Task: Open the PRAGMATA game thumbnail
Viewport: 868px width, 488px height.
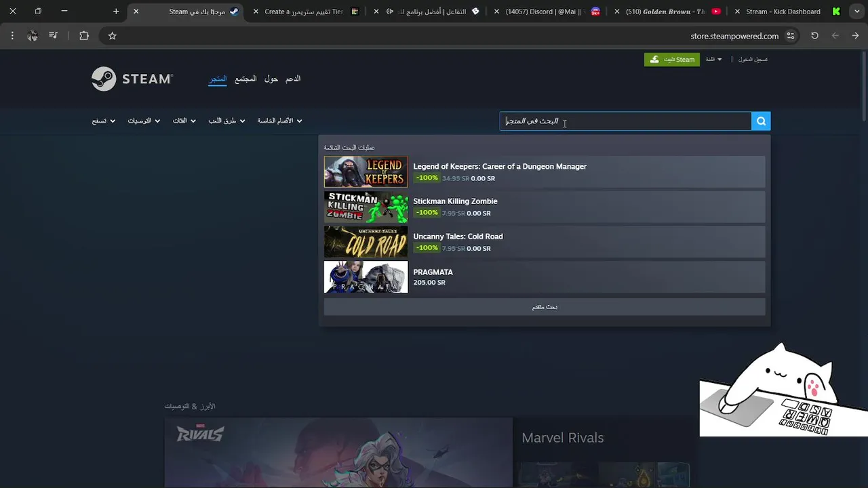Action: pos(366,277)
